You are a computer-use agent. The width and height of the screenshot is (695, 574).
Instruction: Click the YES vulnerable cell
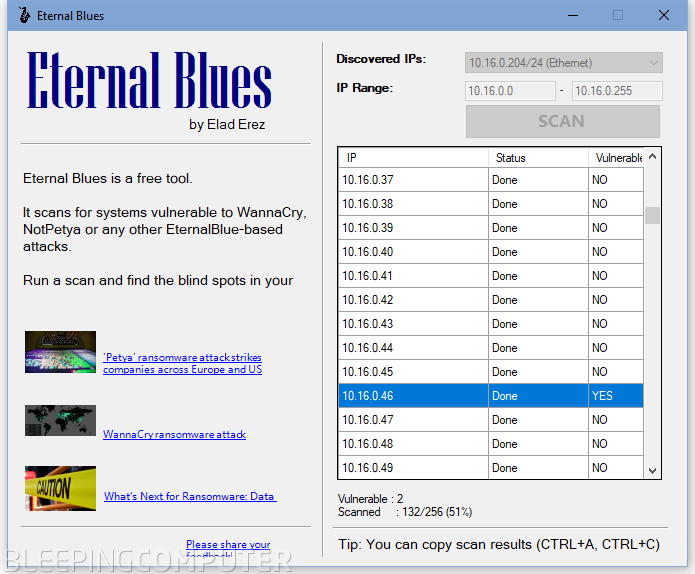coord(616,395)
